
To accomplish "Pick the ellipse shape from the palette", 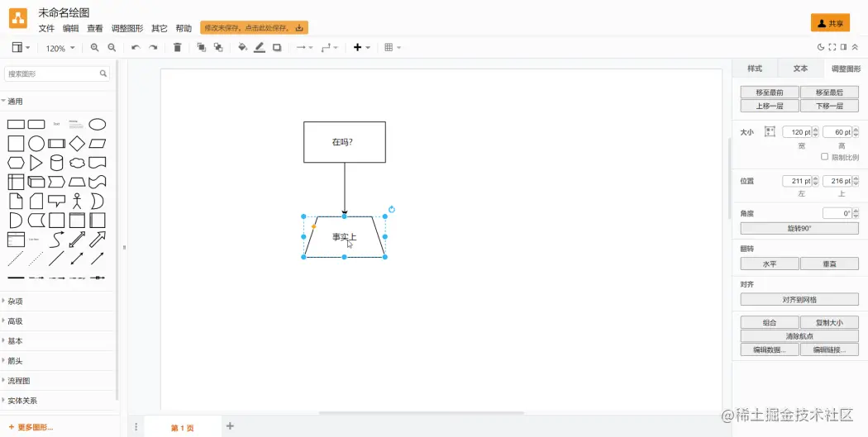I will (98, 124).
